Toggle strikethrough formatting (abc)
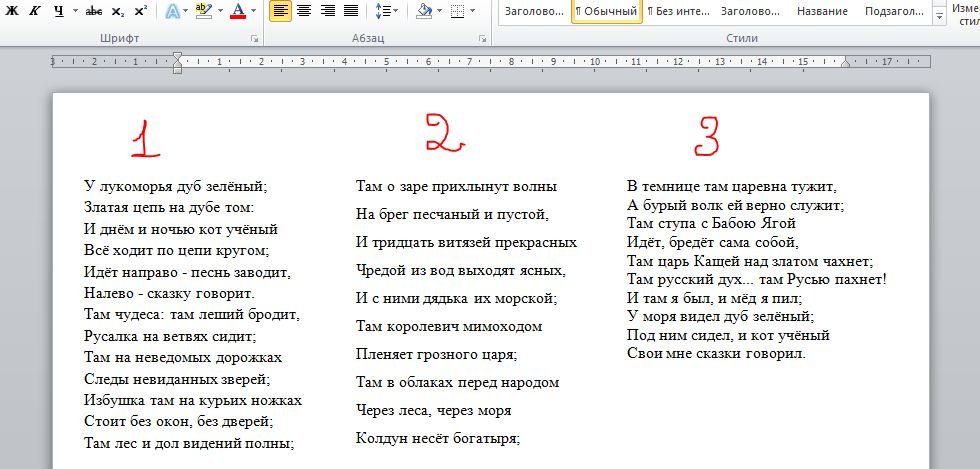 point(94,12)
